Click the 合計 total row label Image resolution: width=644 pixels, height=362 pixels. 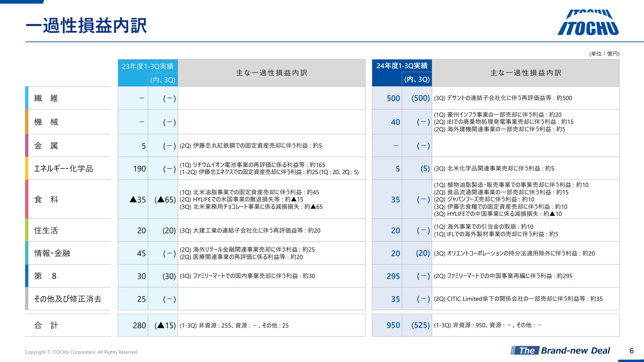[x=46, y=325]
